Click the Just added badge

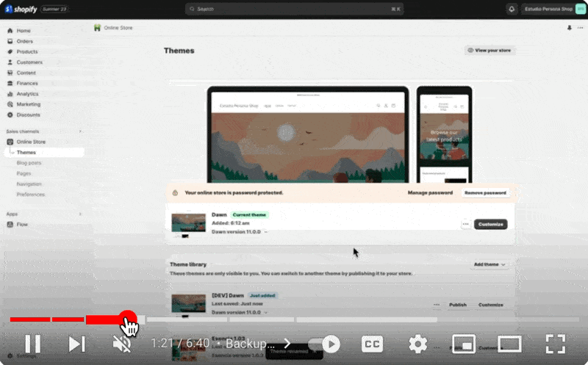pyautogui.click(x=262, y=295)
